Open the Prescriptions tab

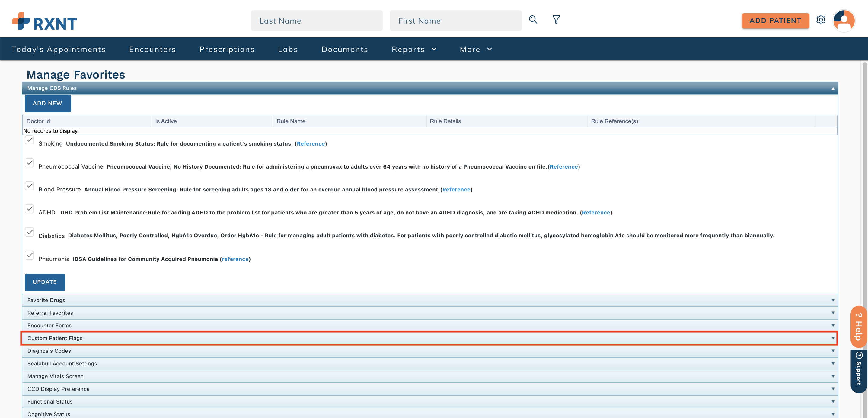pyautogui.click(x=226, y=49)
